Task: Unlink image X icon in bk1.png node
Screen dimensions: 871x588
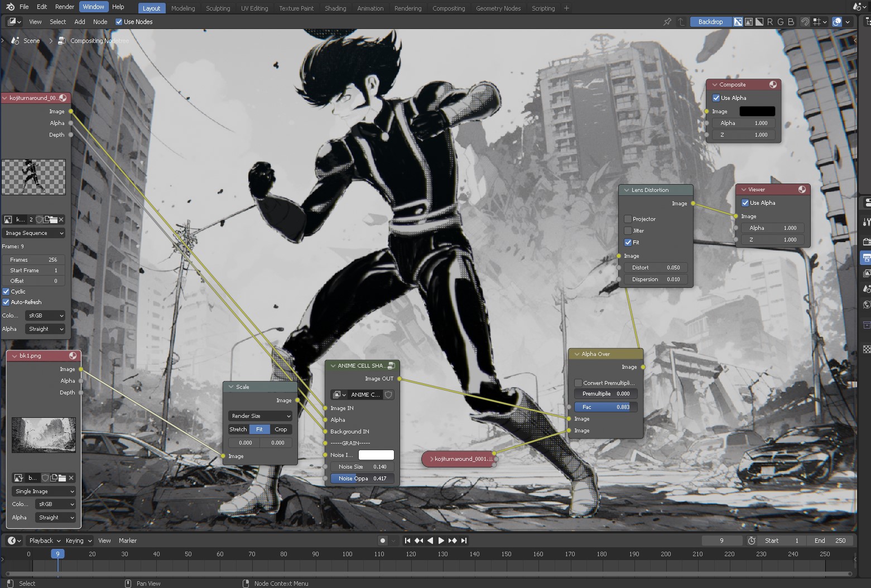Action: click(x=71, y=478)
